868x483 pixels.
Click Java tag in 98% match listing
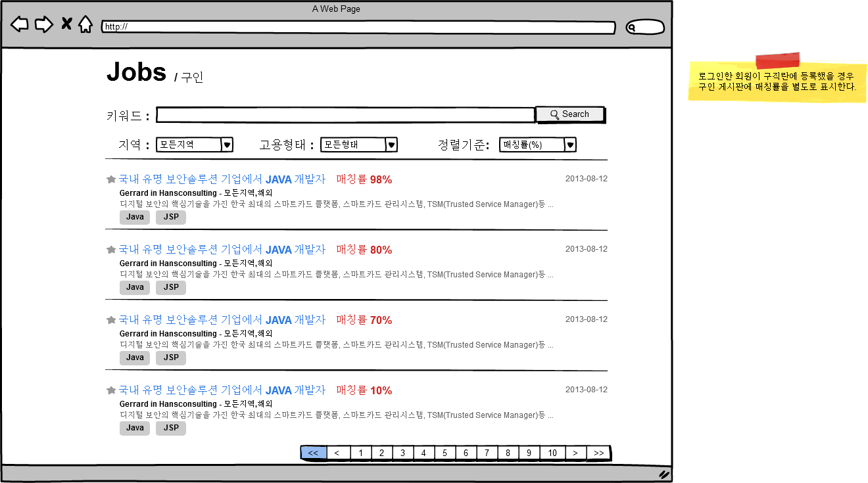(135, 218)
